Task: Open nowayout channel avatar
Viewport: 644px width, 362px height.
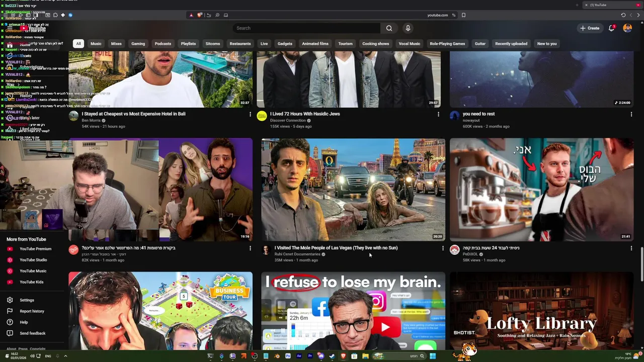Action: tap(454, 116)
